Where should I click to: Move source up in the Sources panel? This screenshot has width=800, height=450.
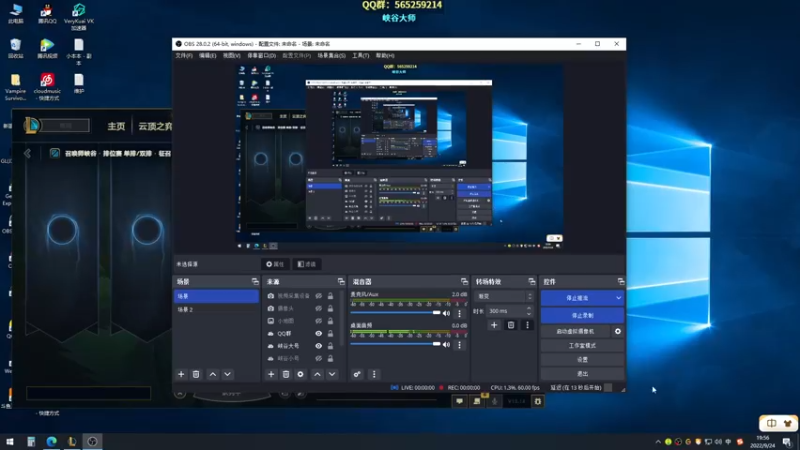tap(317, 374)
